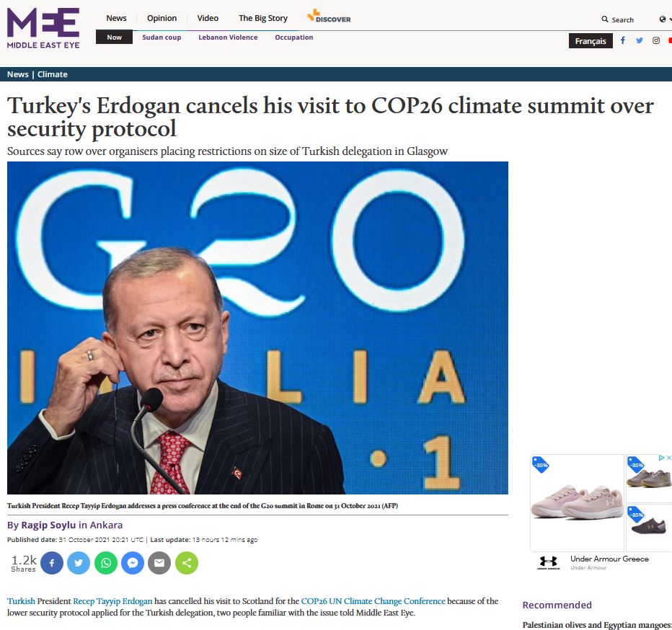Share through Messenger icon
The height and width of the screenshot is (630, 672).
(x=133, y=563)
